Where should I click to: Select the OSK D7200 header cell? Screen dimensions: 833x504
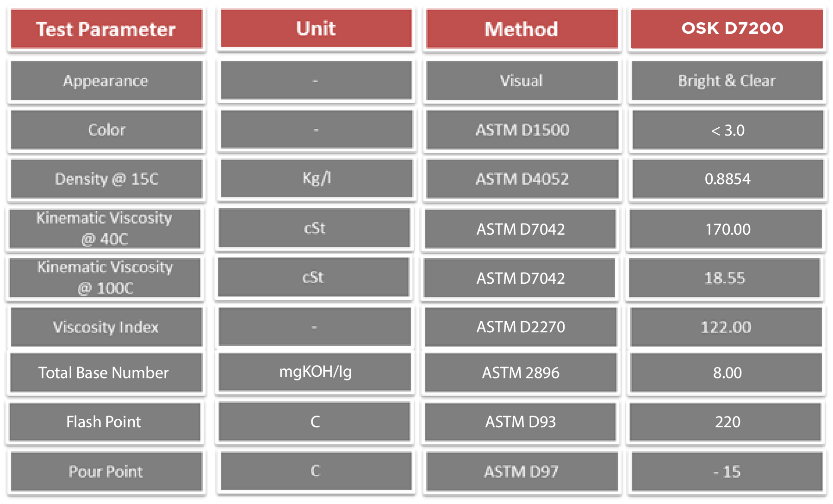pos(727,29)
